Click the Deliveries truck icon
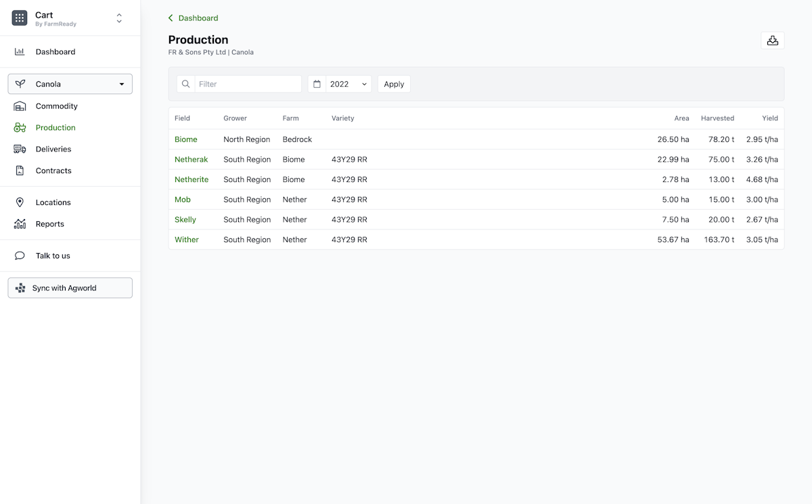 tap(20, 149)
